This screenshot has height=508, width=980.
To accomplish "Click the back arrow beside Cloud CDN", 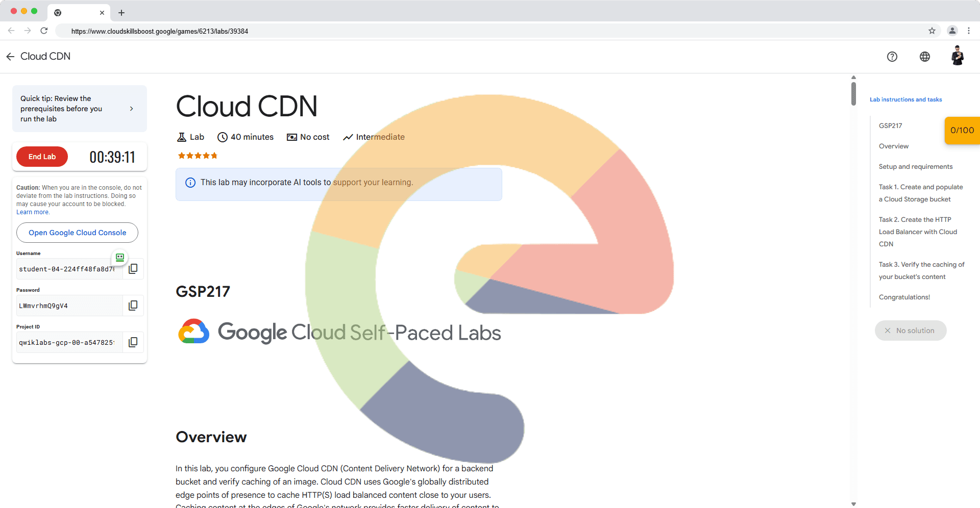I will [10, 57].
